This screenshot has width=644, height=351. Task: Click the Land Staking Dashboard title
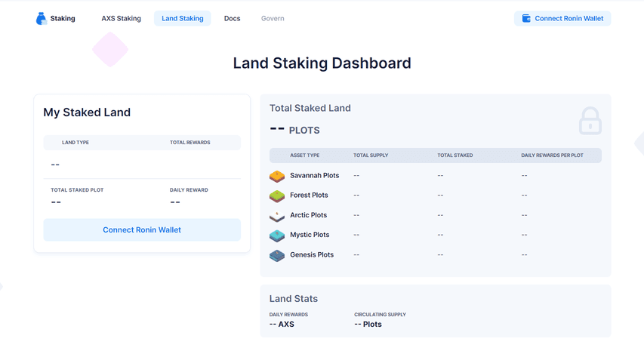click(322, 63)
